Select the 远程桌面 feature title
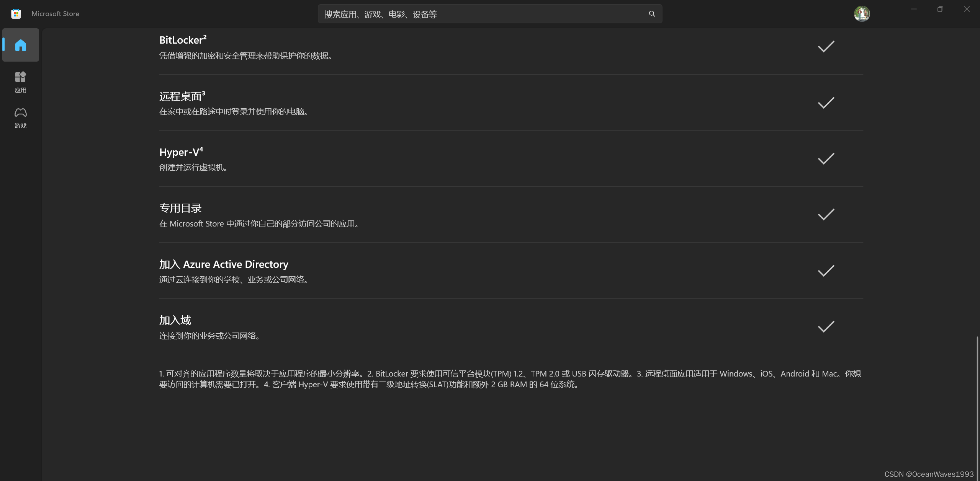 click(182, 96)
